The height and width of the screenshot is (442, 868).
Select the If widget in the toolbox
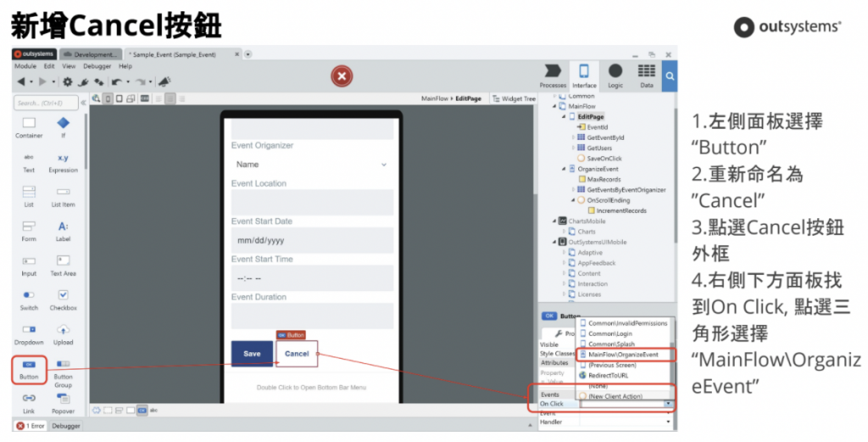(63, 127)
